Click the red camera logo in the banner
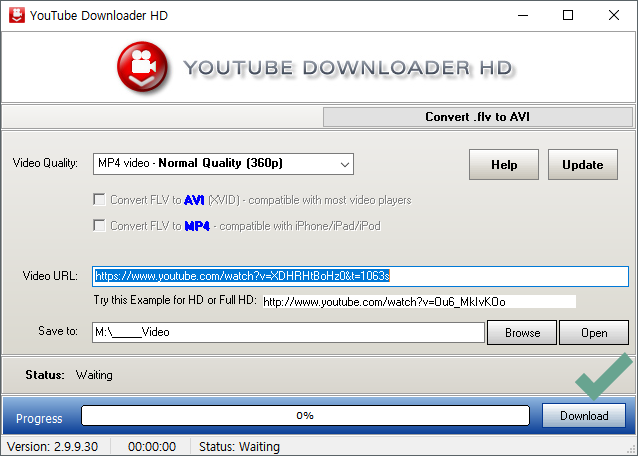The height and width of the screenshot is (456, 638). click(x=142, y=67)
